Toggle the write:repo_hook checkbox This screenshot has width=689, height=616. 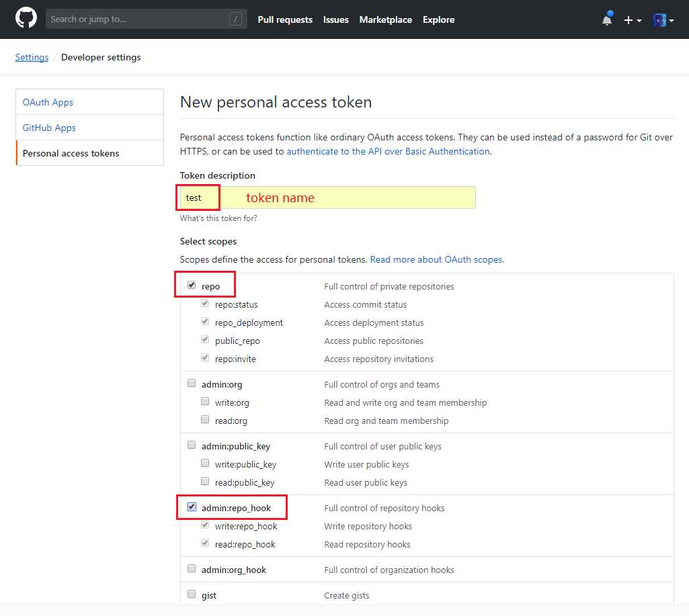point(205,525)
